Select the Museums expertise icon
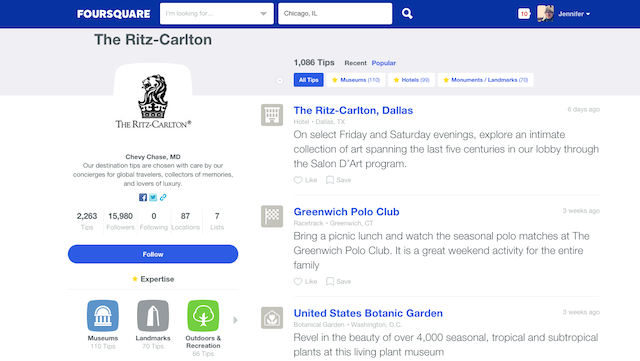Viewport: 640px width, 361px height. [103, 316]
